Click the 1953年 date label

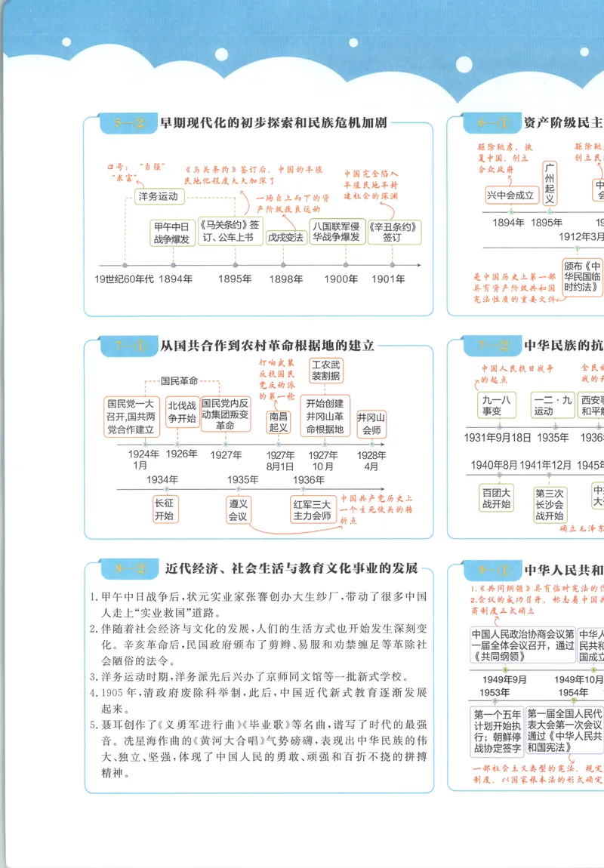coord(495,693)
